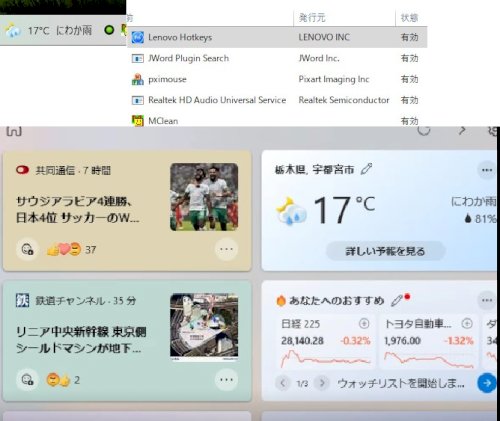This screenshot has width=500, height=421.
Task: Click the 日経 225 stock chart
Action: [325, 360]
